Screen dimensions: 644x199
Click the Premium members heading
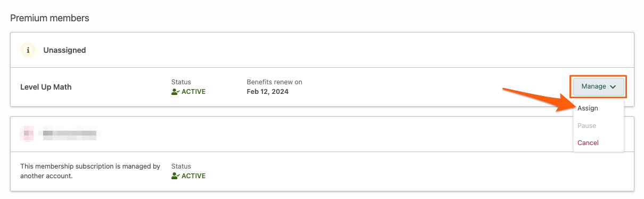pyautogui.click(x=50, y=18)
